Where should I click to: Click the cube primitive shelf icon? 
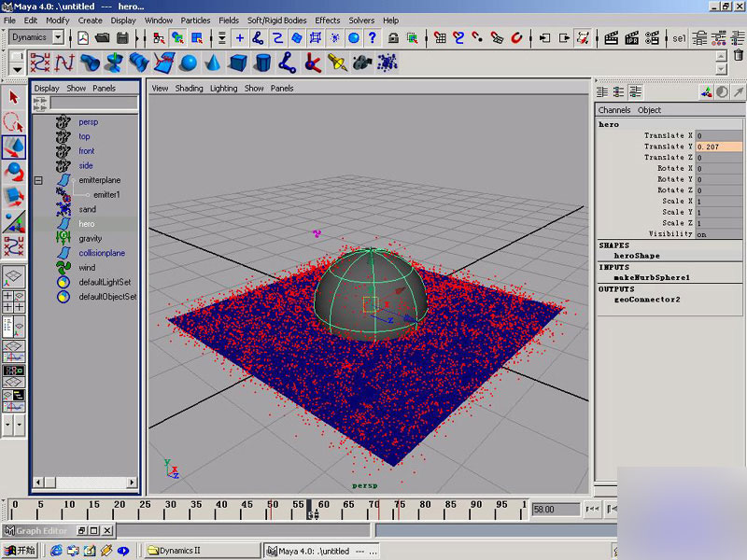(238, 63)
